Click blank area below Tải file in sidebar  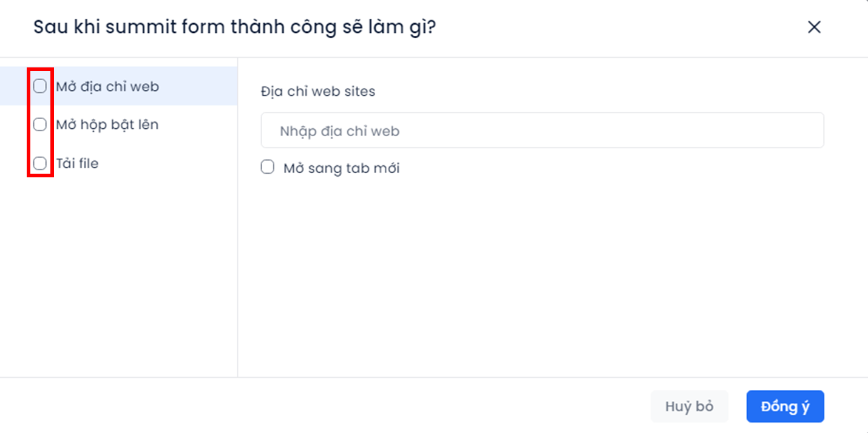point(118,273)
